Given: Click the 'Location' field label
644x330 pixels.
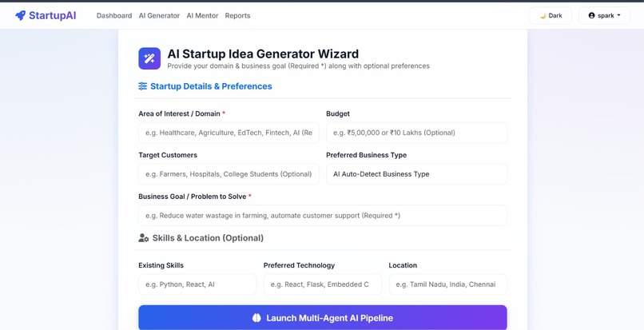Looking at the screenshot, I should coord(403,265).
